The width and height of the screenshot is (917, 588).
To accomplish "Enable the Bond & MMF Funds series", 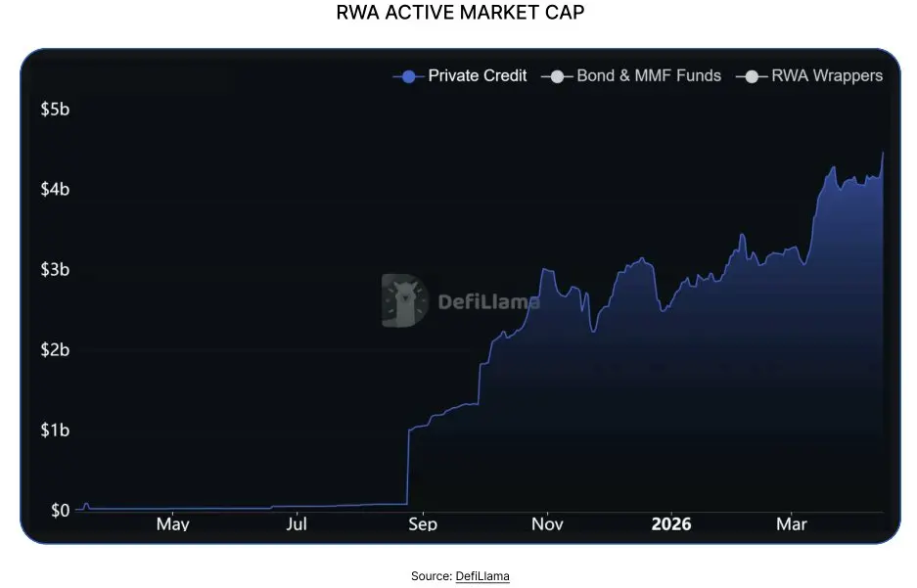I will (x=631, y=76).
